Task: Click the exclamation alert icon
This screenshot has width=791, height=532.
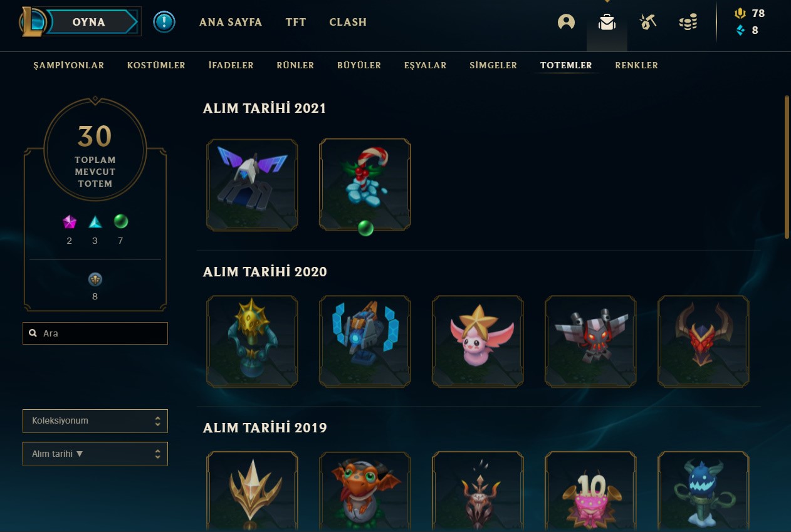Action: pyautogui.click(x=164, y=22)
